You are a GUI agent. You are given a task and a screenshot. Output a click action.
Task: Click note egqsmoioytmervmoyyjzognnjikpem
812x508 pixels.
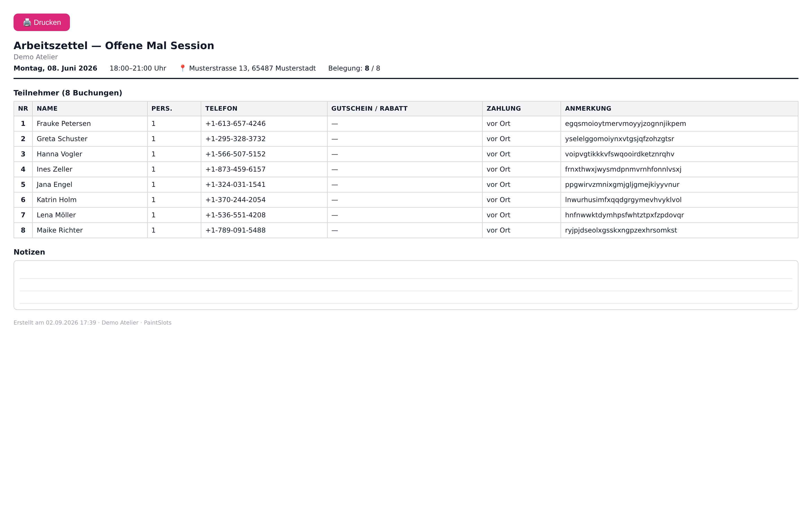tap(625, 124)
